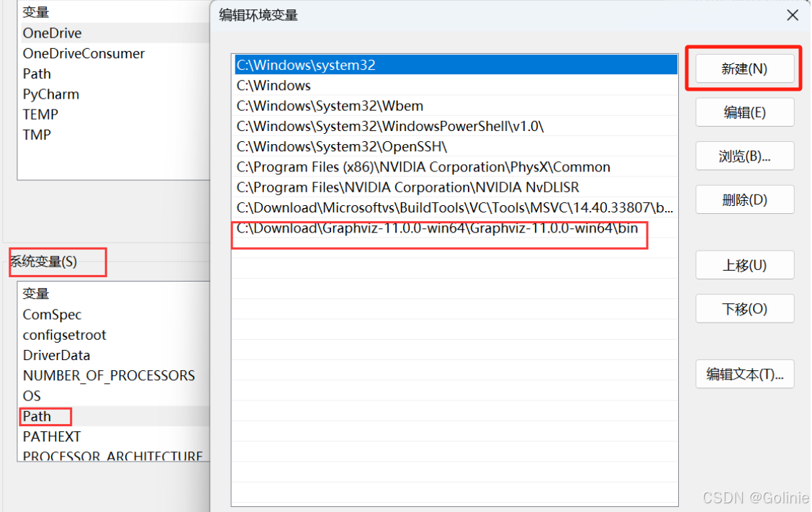
Task: Click the 新建(N) button
Action: coord(744,68)
